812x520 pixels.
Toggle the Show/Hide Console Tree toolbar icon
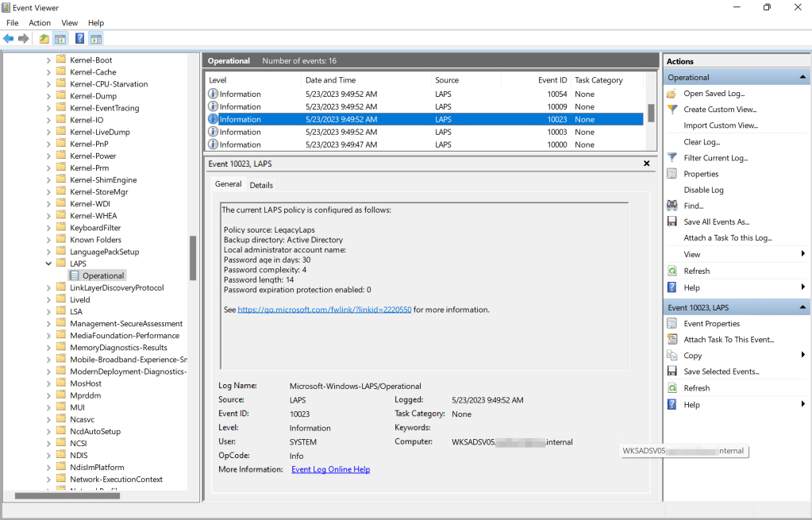(60, 38)
